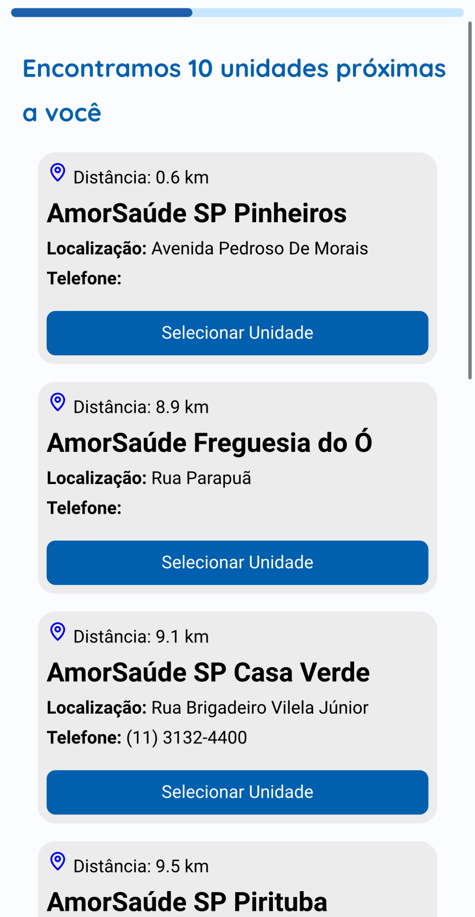Click the AmorSaúde SP Pirituba heading

coord(187,902)
